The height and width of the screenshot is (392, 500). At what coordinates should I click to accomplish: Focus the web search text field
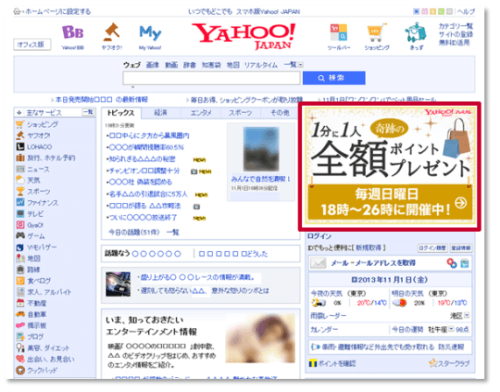pos(211,78)
